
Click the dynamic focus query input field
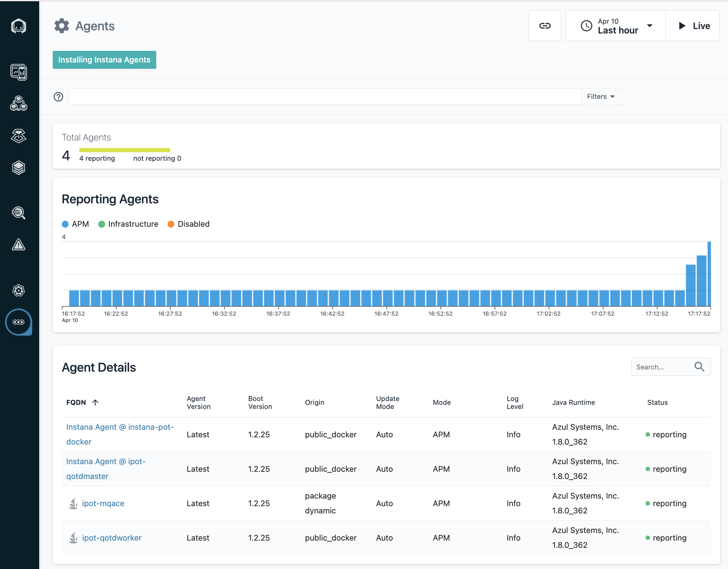tap(325, 97)
